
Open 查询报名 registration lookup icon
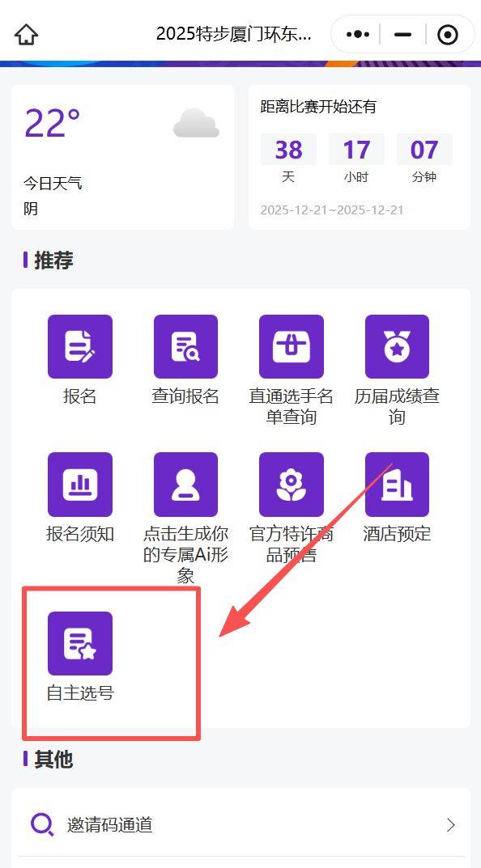click(185, 346)
